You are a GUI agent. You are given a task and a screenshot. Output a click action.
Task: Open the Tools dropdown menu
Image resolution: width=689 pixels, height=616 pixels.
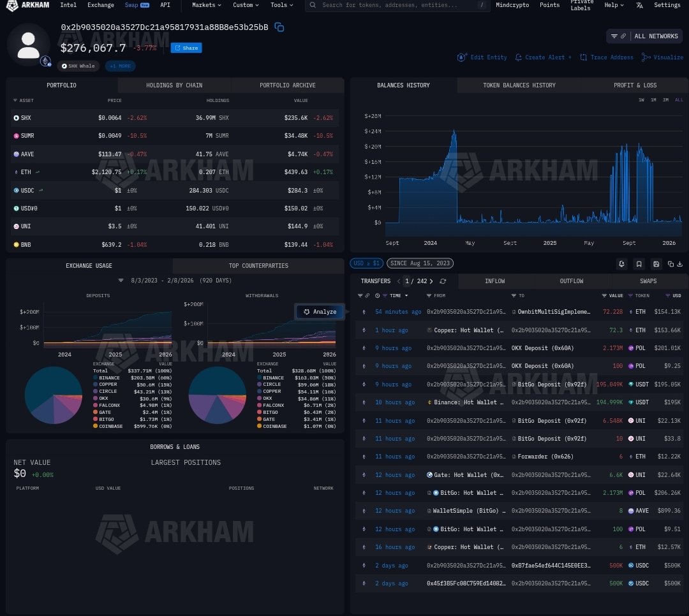(282, 5)
